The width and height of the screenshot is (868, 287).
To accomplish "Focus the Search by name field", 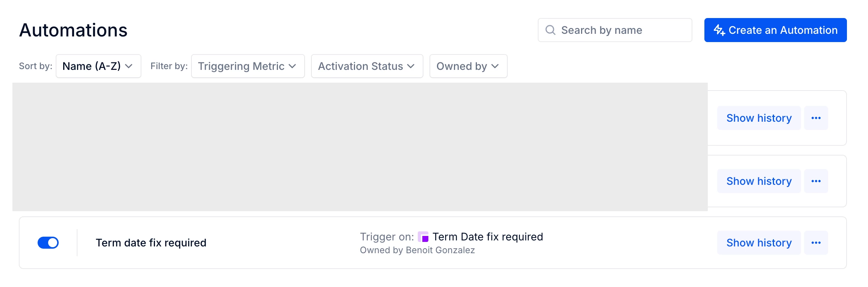I will point(615,30).
